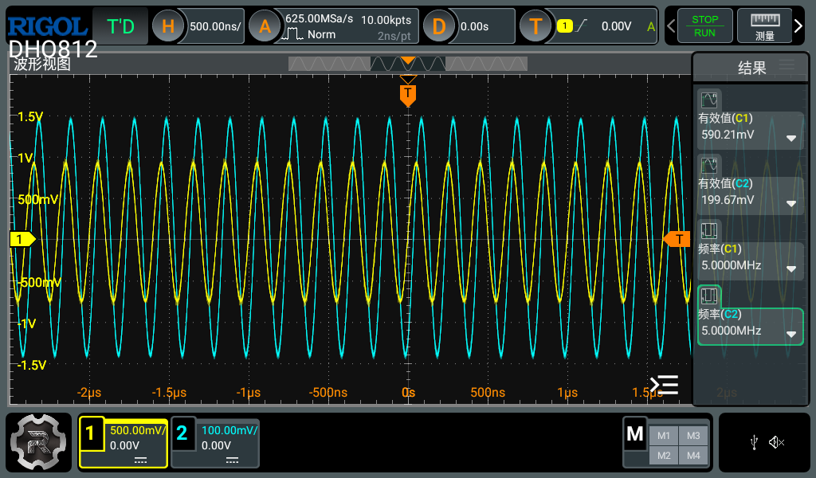Select the 有效值(C2) measurement icon

pyautogui.click(x=709, y=165)
